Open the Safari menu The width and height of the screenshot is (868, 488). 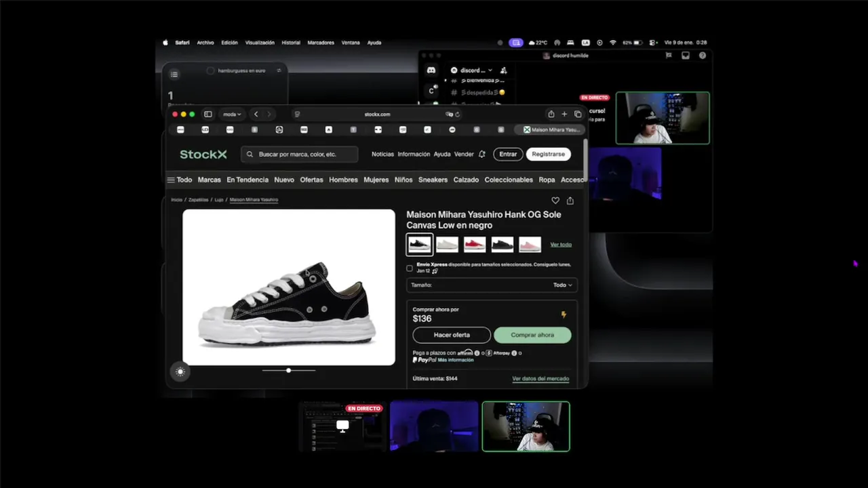[182, 43]
